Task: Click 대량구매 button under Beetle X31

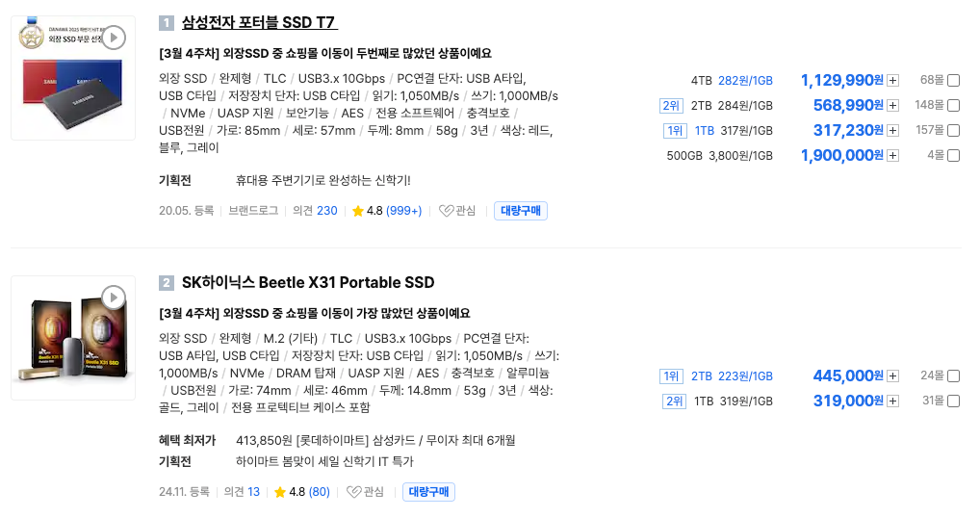Action: point(428,492)
